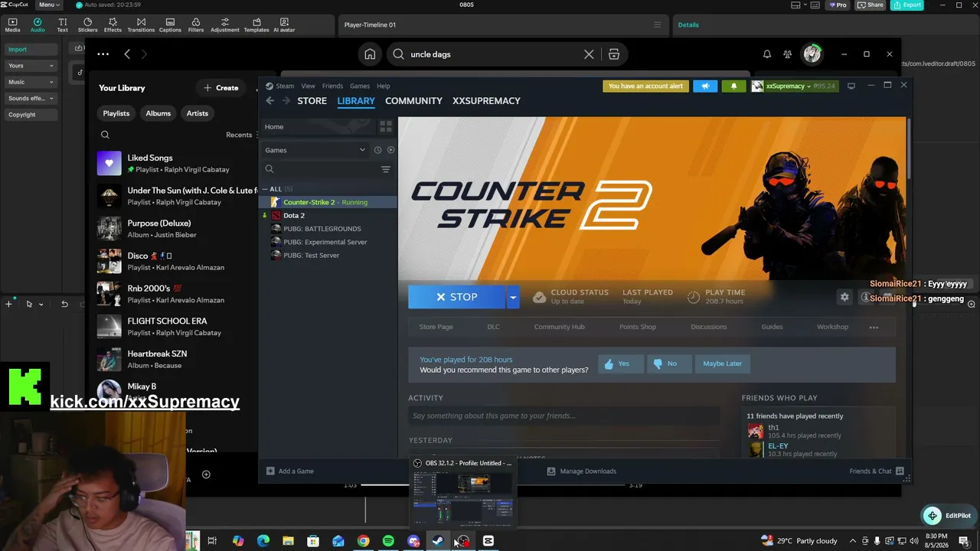Open the Stickers panel in CapCut
This screenshot has width=980, height=551.
88,25
